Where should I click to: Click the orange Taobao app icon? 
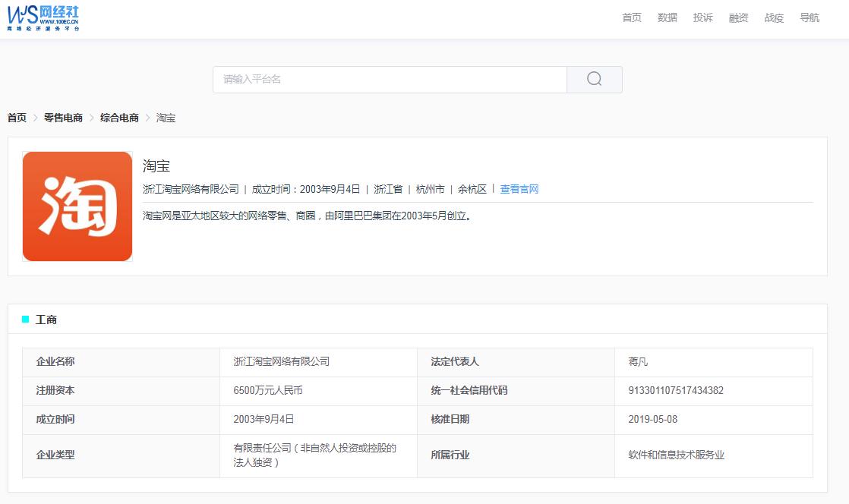tap(77, 205)
